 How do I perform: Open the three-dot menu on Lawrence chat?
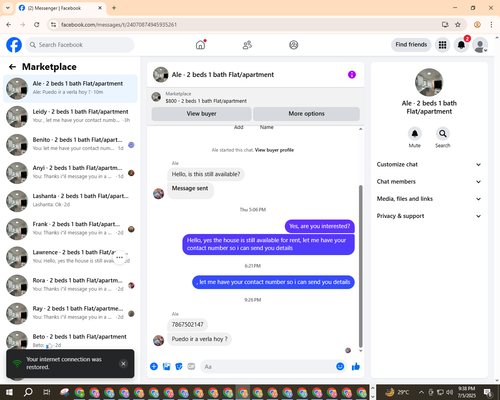[x=120, y=257]
